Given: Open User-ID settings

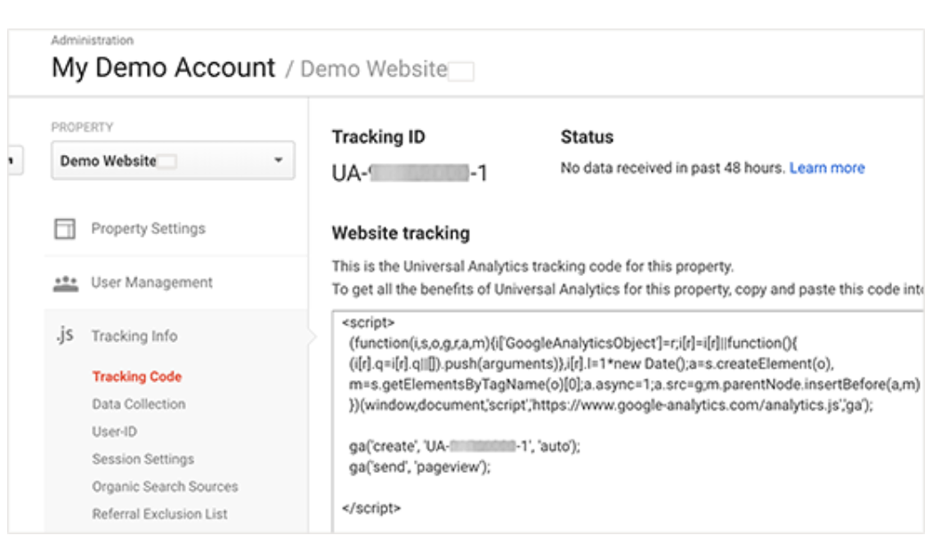Looking at the screenshot, I should click(x=114, y=432).
